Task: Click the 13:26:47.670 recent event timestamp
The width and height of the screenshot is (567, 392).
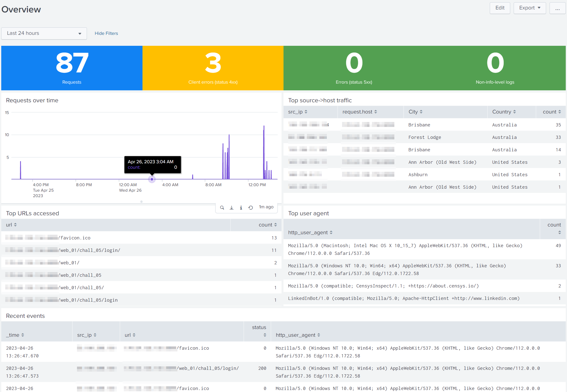Action: tap(22, 352)
